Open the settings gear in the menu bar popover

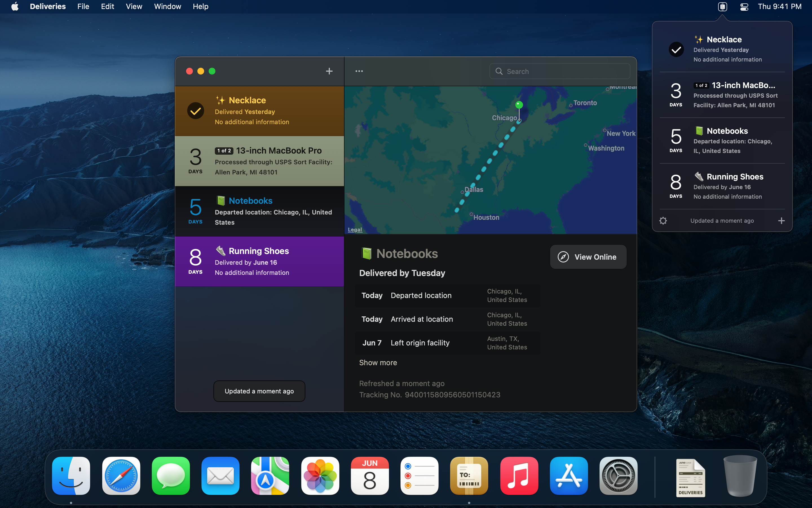tap(663, 221)
